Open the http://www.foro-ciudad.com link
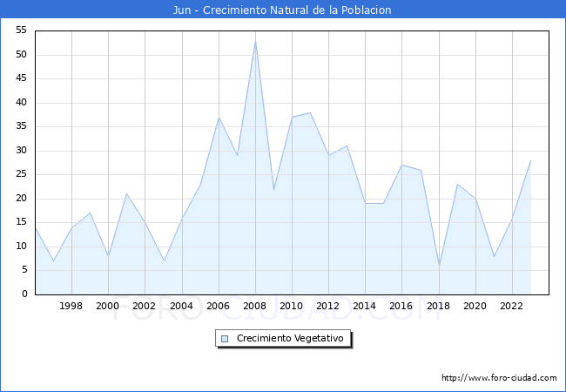566x392 pixels. pyautogui.click(x=499, y=378)
